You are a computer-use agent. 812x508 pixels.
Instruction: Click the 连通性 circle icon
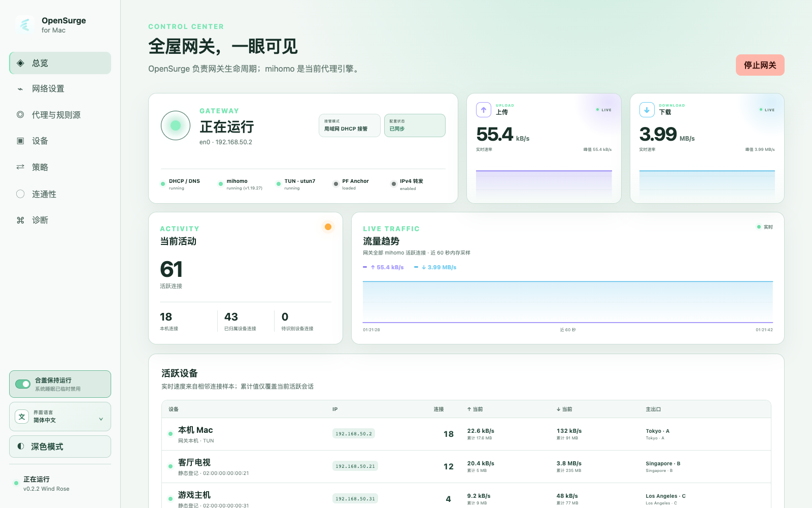click(x=20, y=194)
